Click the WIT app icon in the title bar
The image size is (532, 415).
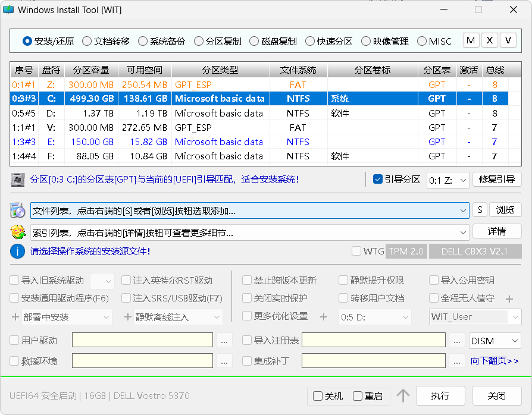click(x=8, y=10)
